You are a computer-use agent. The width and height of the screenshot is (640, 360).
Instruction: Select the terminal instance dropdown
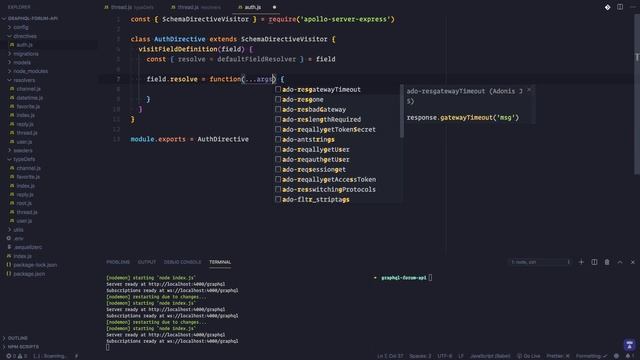pos(540,262)
